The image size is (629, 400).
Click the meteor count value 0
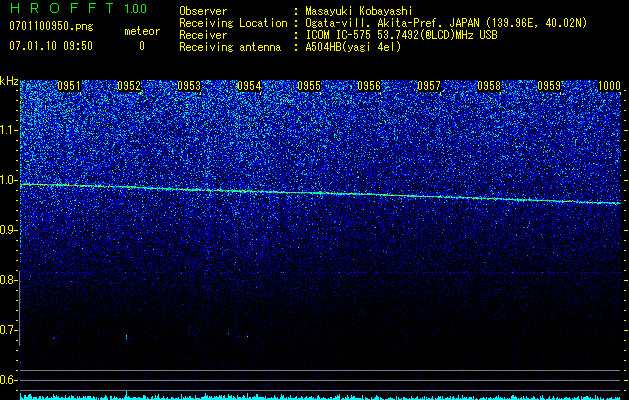click(142, 46)
